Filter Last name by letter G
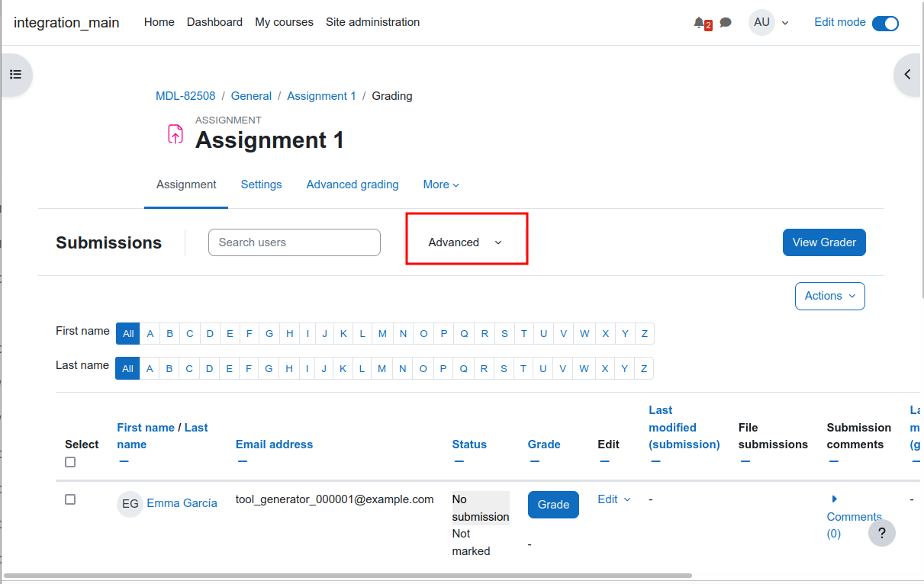 pyautogui.click(x=269, y=369)
